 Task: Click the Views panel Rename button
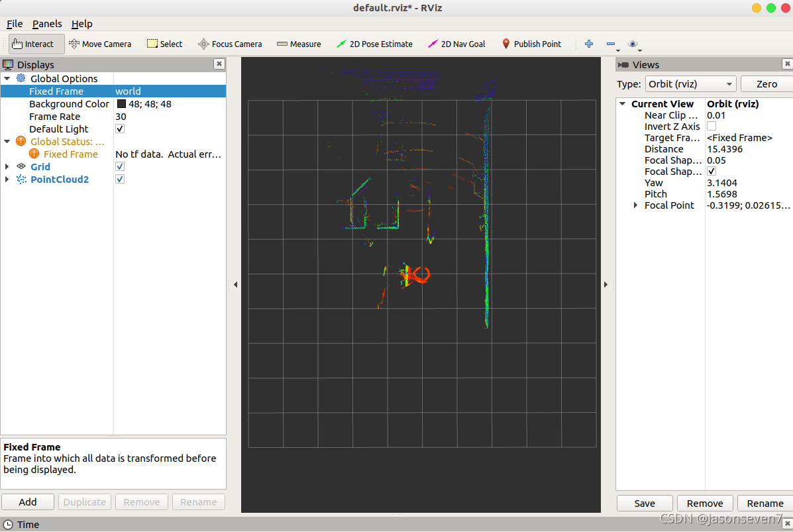[x=765, y=503]
